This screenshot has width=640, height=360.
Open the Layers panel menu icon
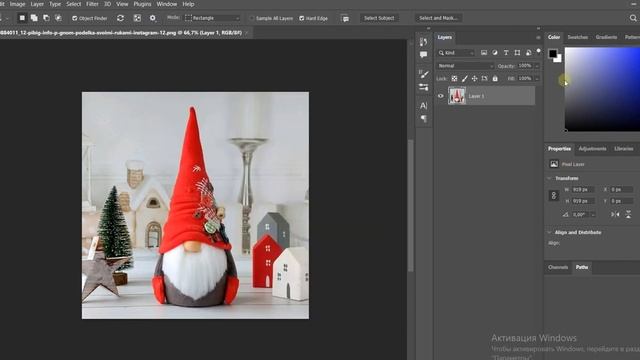[x=538, y=38]
